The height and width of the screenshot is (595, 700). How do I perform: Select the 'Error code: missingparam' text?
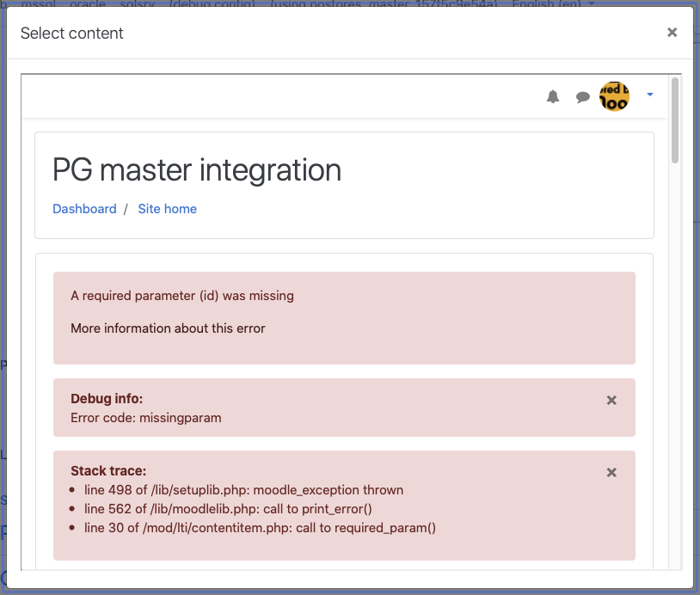(x=146, y=418)
